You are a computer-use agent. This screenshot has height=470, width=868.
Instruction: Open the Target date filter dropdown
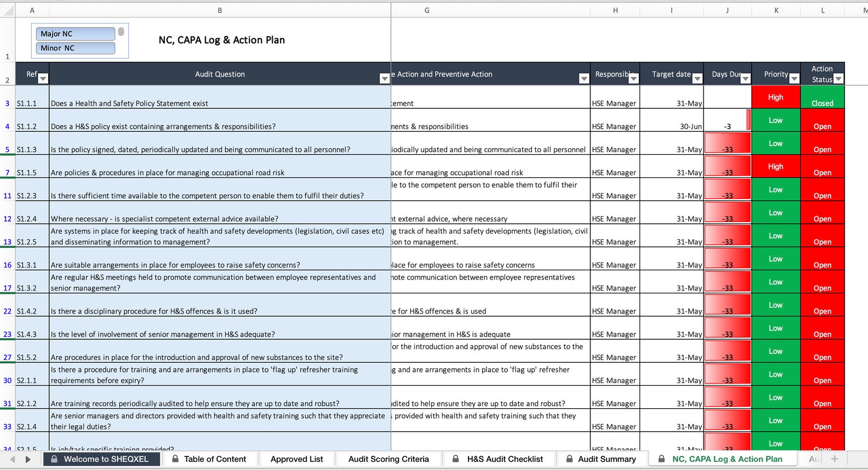coord(697,79)
